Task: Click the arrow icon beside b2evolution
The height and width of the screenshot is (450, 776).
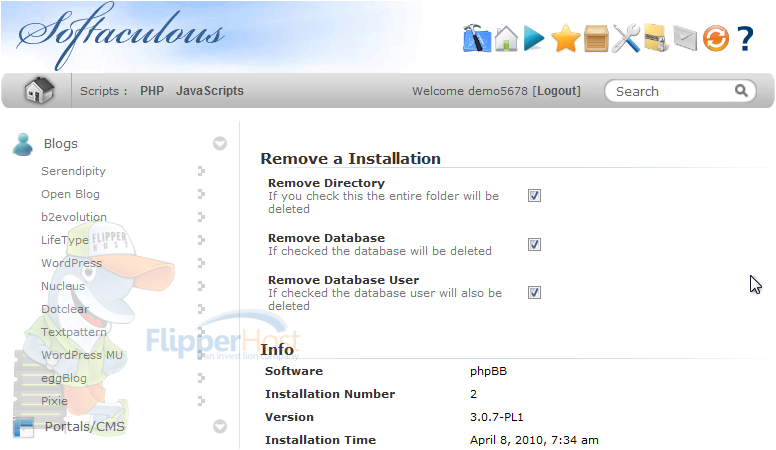Action: [201, 217]
